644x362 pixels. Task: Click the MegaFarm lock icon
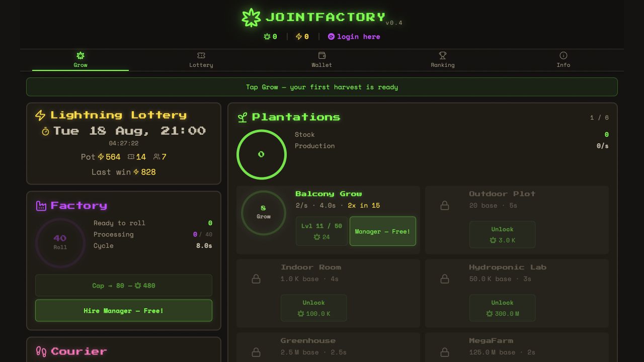[445, 352]
